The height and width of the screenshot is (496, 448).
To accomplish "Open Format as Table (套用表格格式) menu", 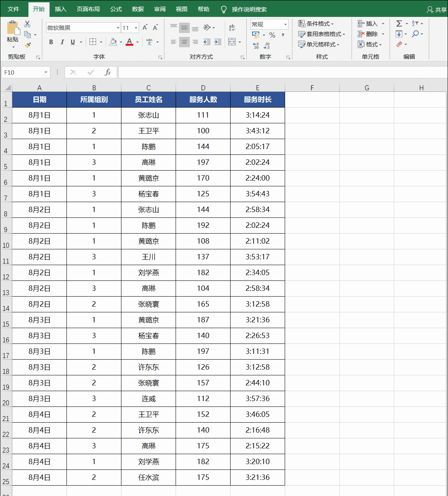I will click(322, 34).
